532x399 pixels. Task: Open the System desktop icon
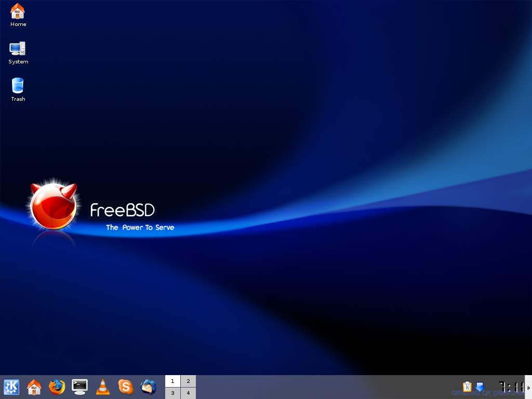pyautogui.click(x=18, y=52)
